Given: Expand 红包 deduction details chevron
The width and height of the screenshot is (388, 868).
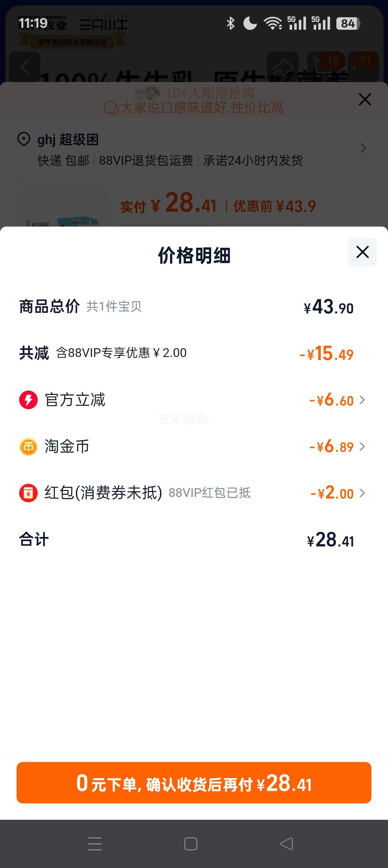Looking at the screenshot, I should tap(362, 493).
